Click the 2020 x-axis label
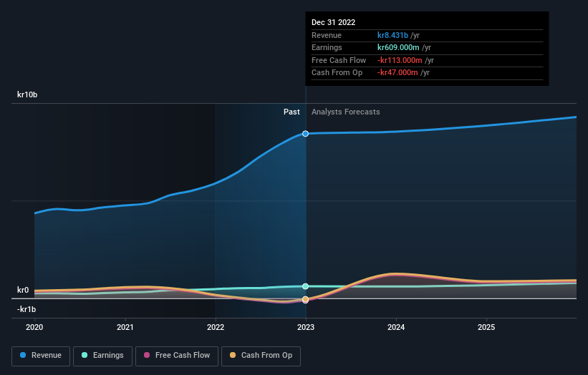Screen dimensions: 588x375 [34, 327]
